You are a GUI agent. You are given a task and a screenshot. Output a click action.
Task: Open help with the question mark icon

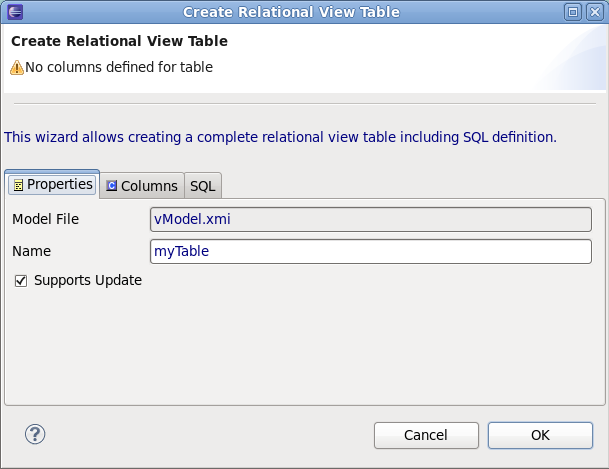pos(35,434)
